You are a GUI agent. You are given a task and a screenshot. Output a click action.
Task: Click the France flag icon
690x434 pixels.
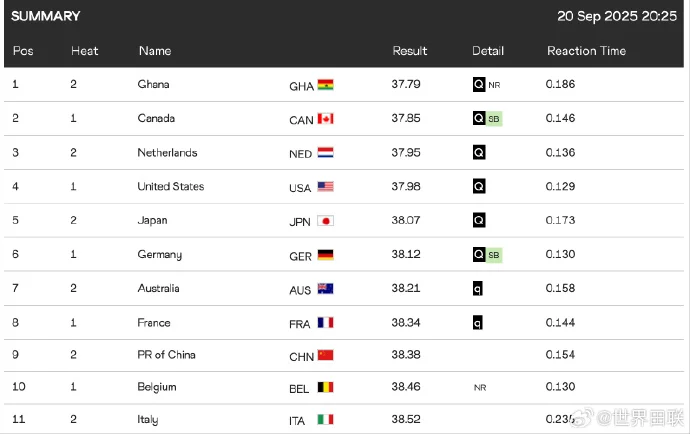[x=325, y=323]
